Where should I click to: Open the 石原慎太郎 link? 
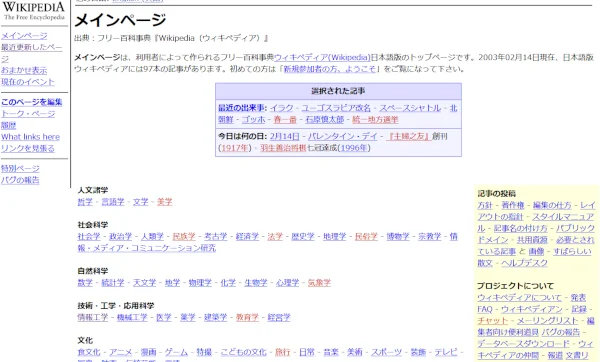pyautogui.click(x=324, y=119)
